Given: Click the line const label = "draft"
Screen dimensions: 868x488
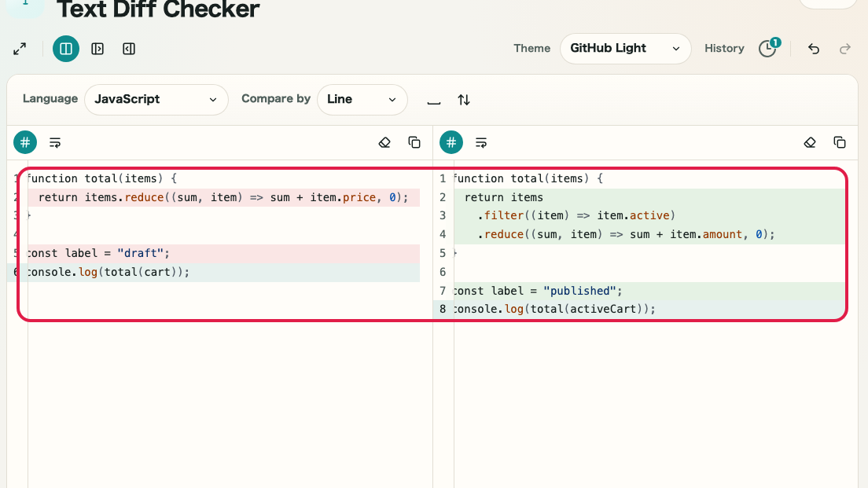Looking at the screenshot, I should coord(223,253).
